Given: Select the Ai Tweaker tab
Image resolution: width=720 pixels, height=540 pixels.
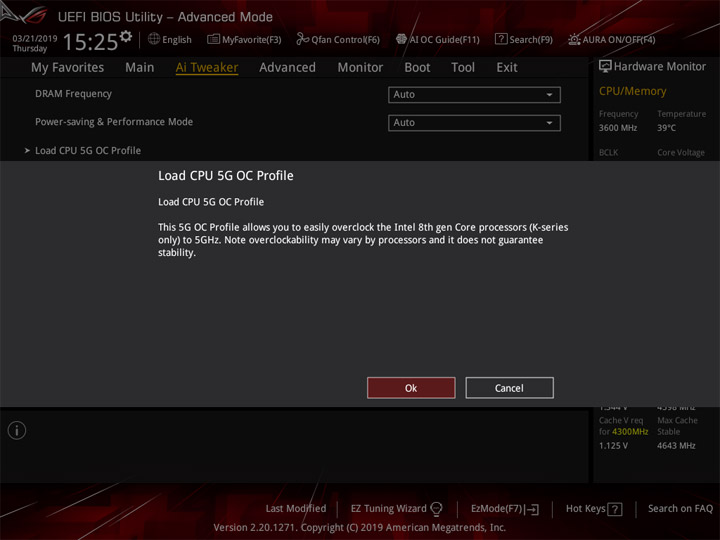Looking at the screenshot, I should [x=207, y=68].
